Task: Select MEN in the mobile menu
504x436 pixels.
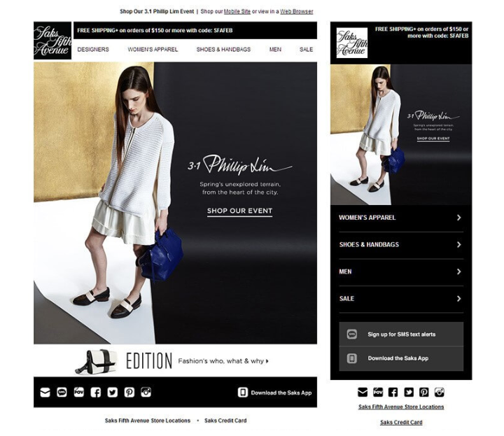Action: pos(345,272)
